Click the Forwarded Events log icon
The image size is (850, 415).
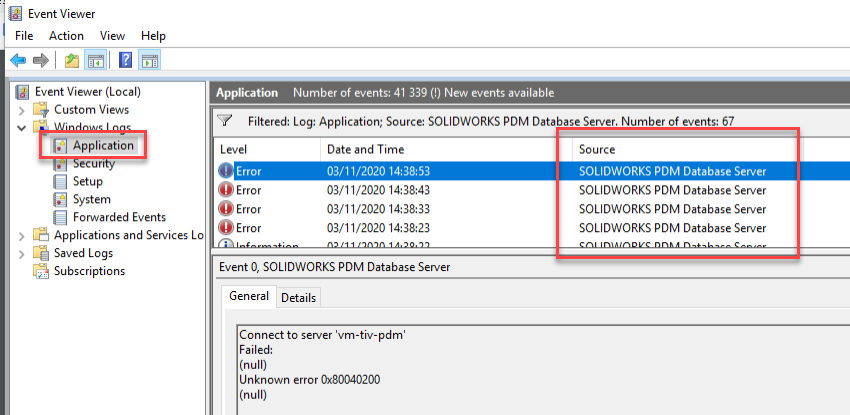tap(60, 217)
